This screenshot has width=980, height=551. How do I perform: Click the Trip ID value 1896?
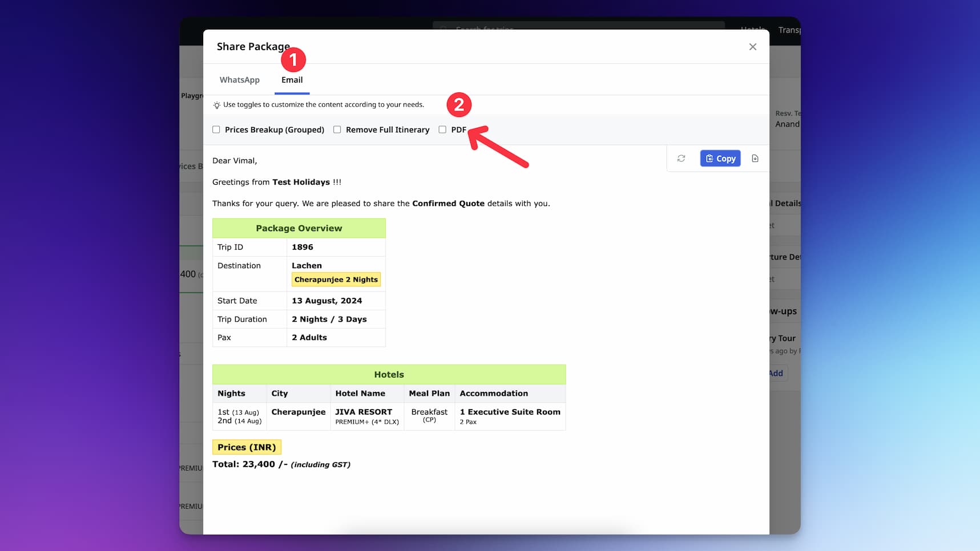[x=303, y=247]
